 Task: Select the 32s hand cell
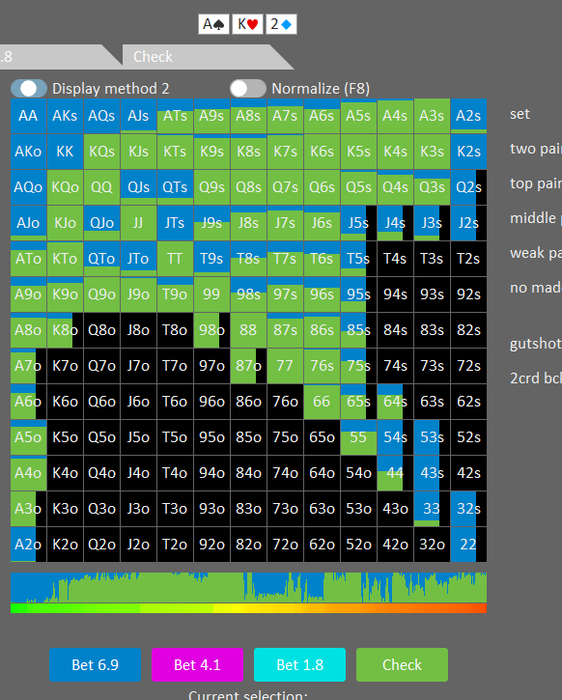(x=469, y=508)
